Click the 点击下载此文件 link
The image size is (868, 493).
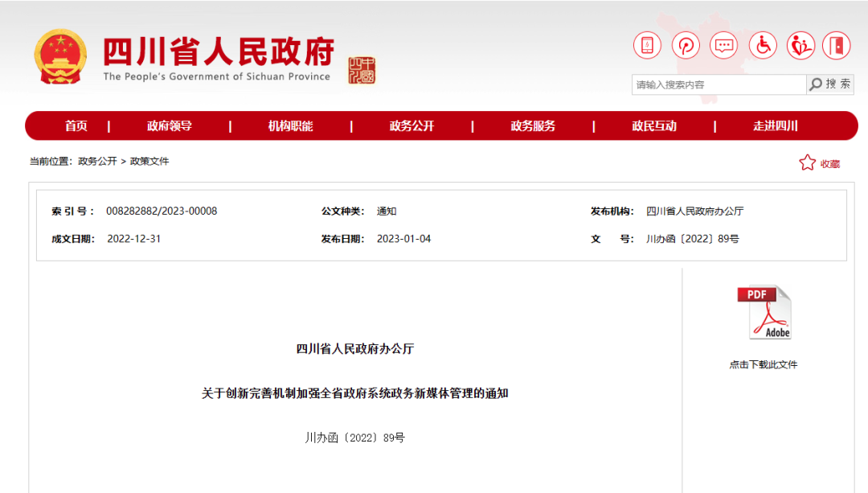765,364
